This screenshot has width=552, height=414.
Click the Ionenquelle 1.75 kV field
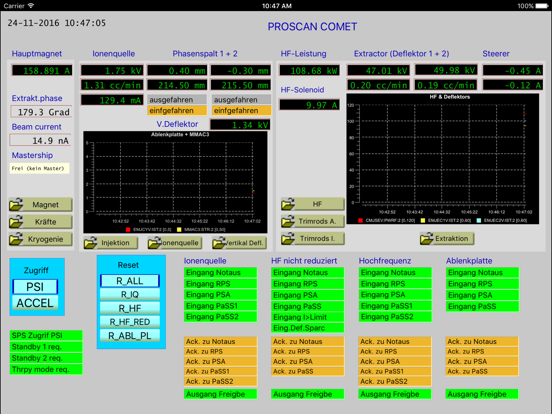pyautogui.click(x=112, y=70)
